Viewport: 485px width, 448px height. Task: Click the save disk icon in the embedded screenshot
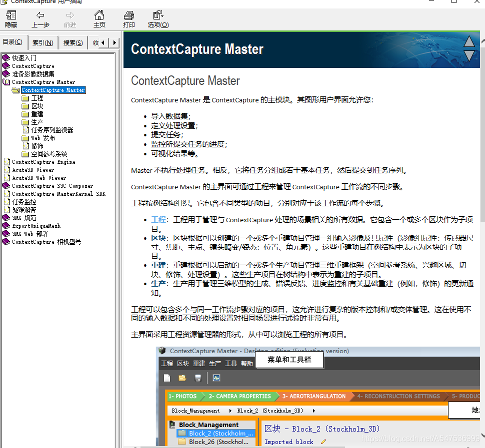198,378
